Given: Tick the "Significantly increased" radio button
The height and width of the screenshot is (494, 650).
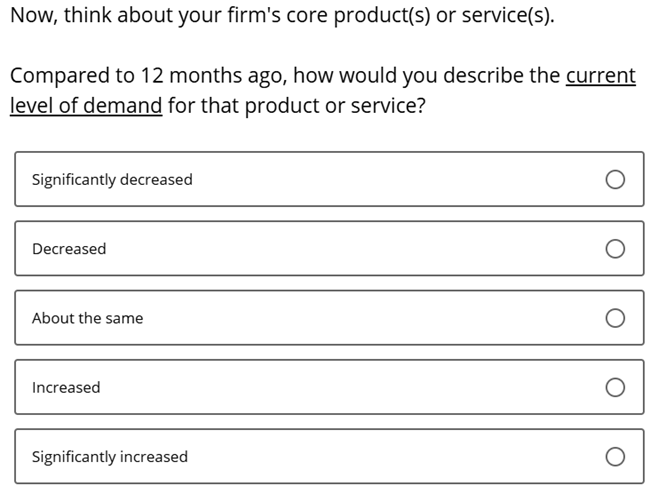Looking at the screenshot, I should pos(615,456).
